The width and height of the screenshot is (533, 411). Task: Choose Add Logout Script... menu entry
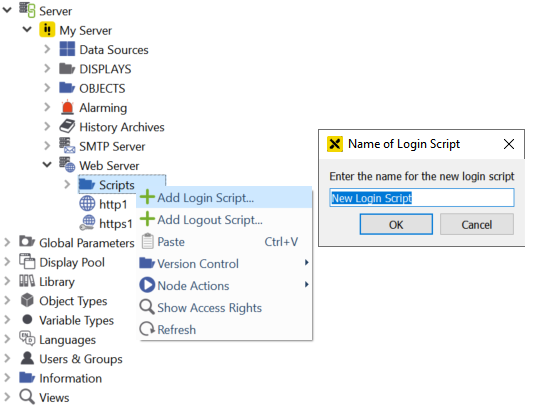[224, 219]
